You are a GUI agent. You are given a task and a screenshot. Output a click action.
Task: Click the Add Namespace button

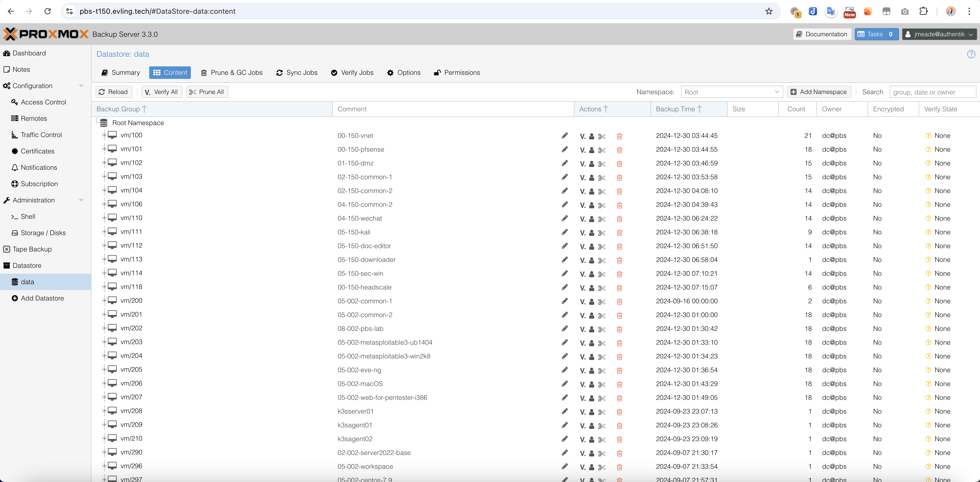pos(819,92)
